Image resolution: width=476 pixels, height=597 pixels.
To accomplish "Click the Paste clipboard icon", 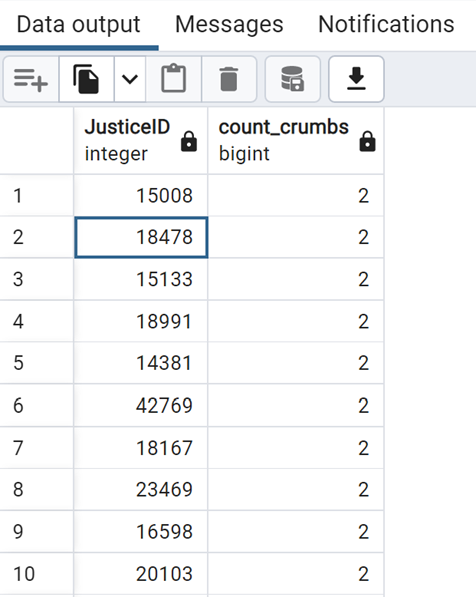I will pos(174,79).
